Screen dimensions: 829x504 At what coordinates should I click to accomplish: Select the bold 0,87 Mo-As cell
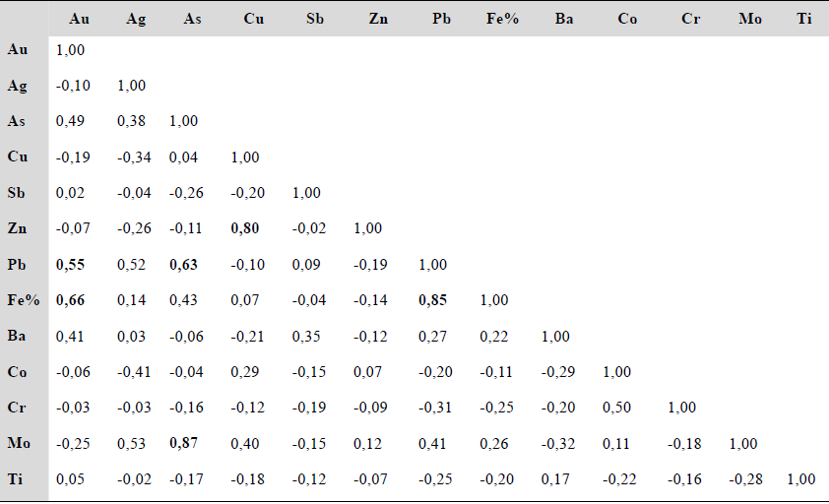[x=185, y=443]
